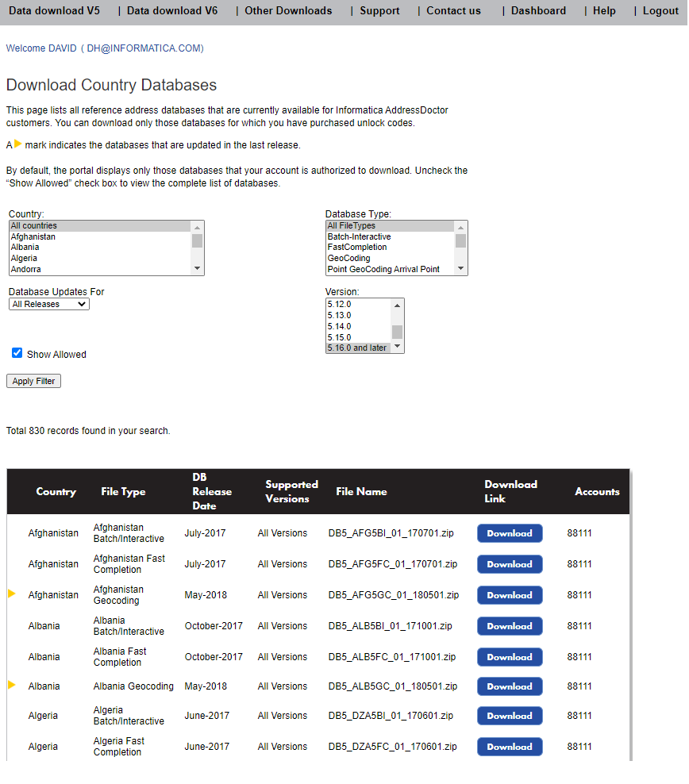Open the Data download V6 menu

171,10
